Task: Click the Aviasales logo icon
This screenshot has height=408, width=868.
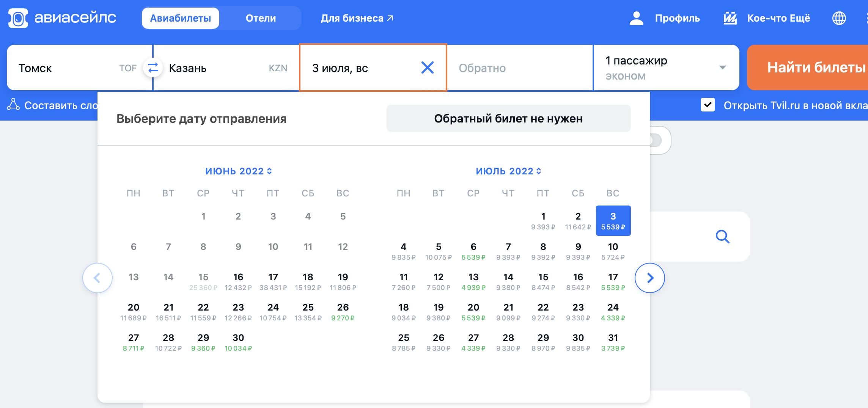Action: coord(18,18)
